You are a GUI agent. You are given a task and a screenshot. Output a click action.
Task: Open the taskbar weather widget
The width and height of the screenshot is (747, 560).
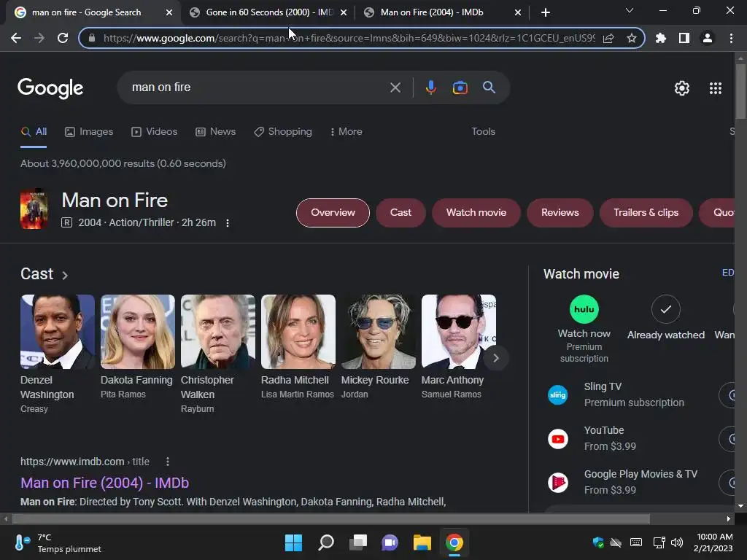point(58,542)
